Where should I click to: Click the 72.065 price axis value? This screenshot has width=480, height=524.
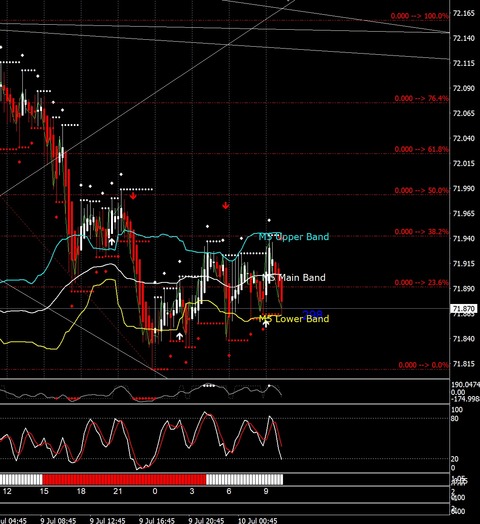point(464,113)
